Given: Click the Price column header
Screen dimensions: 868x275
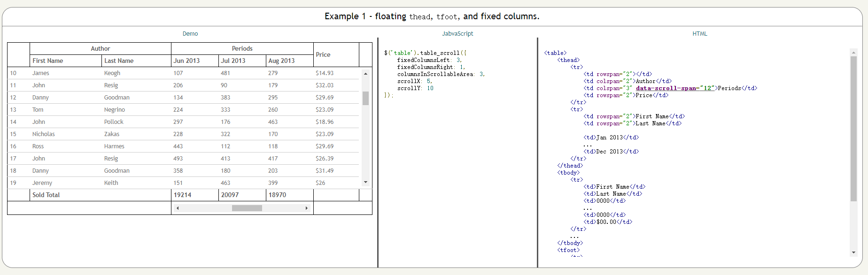Looking at the screenshot, I should [x=336, y=55].
